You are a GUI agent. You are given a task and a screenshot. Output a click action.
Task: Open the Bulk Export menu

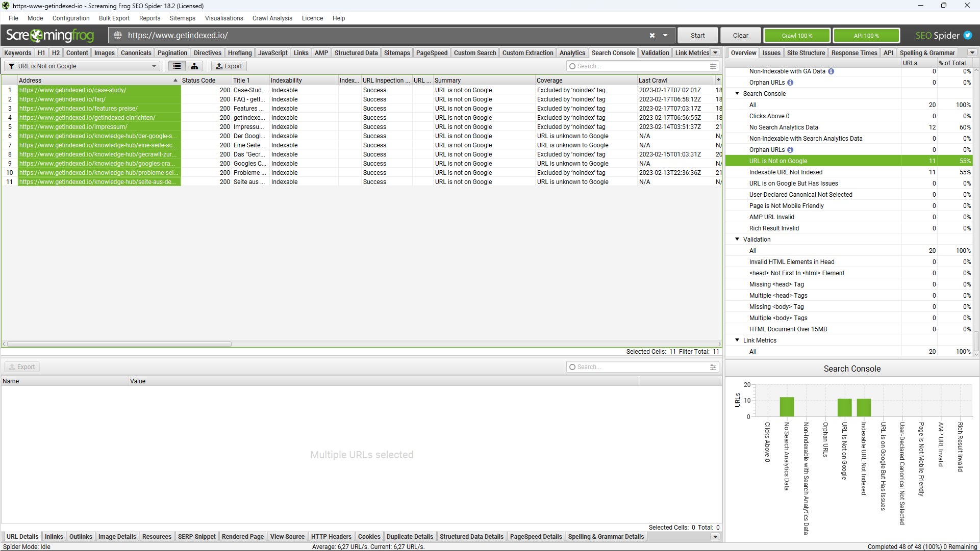(x=114, y=18)
